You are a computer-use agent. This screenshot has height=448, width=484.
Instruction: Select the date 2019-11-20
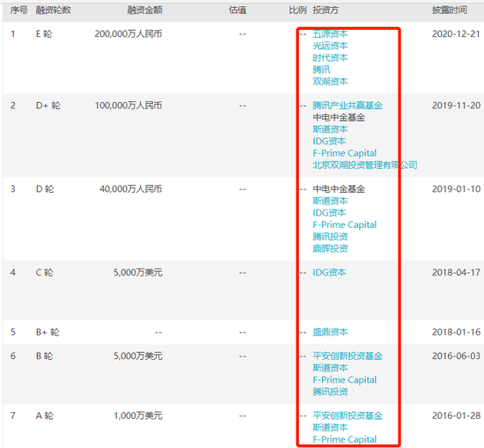(456, 106)
